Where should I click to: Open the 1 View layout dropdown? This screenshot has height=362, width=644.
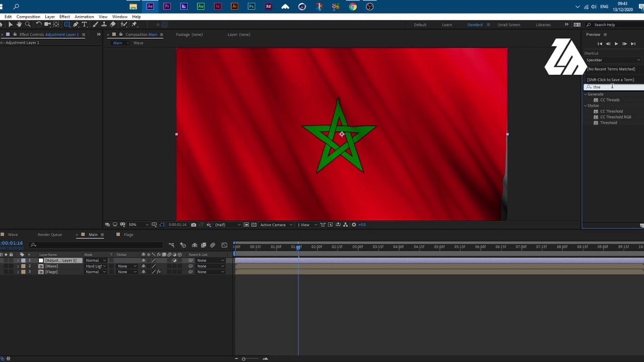[x=306, y=225]
